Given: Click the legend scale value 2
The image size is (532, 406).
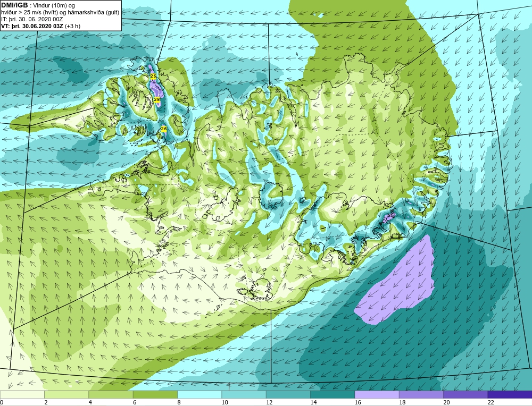Looking at the screenshot, I should pyautogui.click(x=46, y=402).
